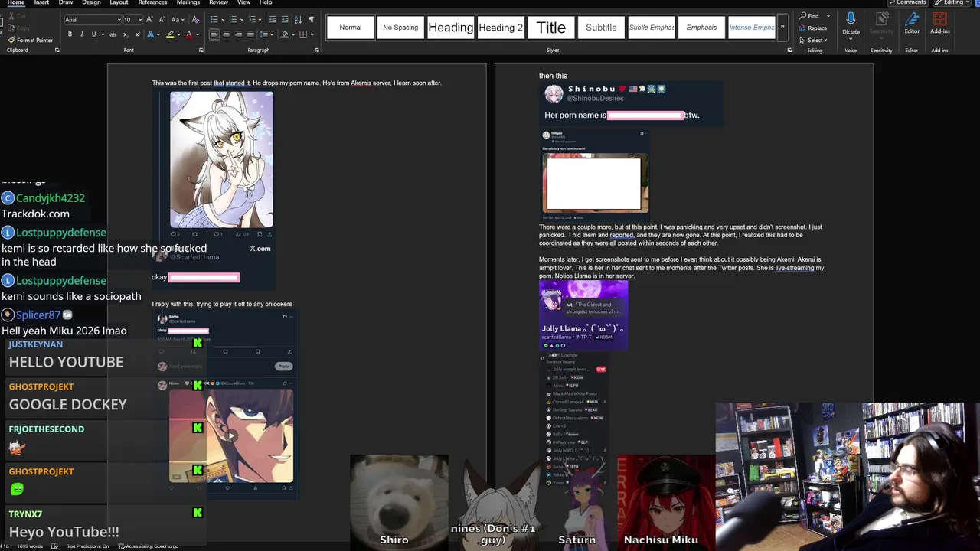
Task: Increase font size with grow icon
Action: 149,19
